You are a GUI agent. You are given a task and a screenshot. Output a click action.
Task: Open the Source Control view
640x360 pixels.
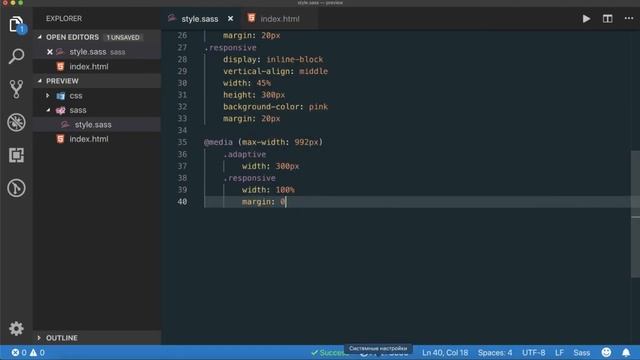[x=16, y=89]
